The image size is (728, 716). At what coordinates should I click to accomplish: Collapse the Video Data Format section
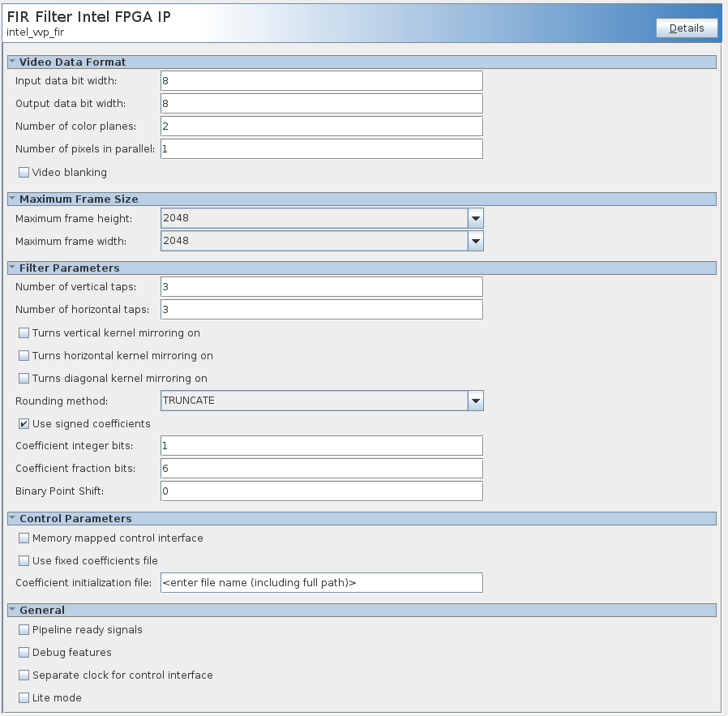point(12,62)
